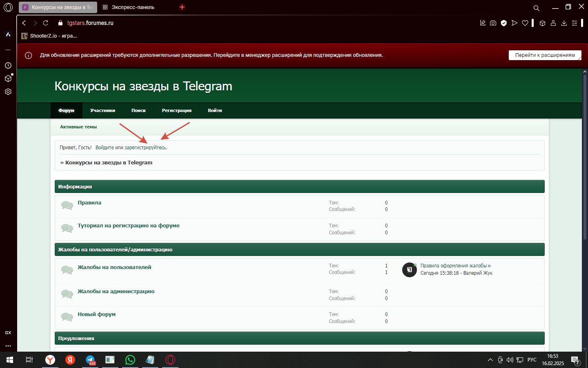Click the info icon in the red notification bar
Image resolution: width=588 pixels, height=368 pixels.
pos(29,55)
